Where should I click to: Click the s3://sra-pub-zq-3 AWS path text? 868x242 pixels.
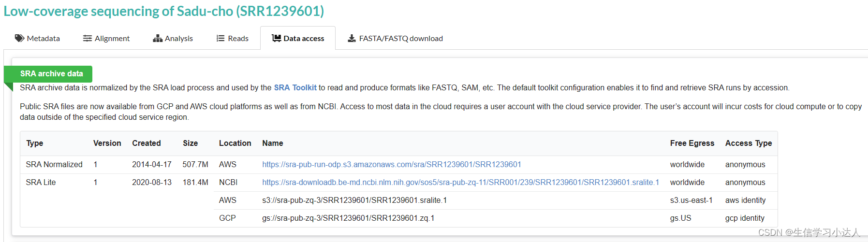(354, 200)
